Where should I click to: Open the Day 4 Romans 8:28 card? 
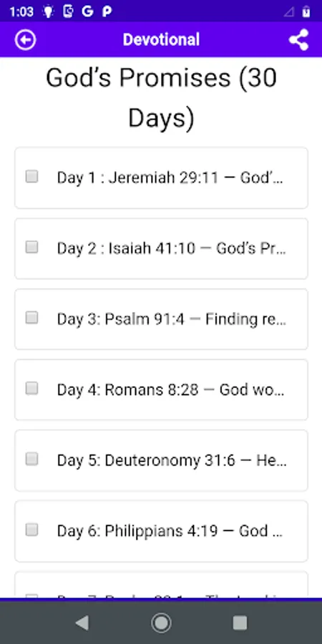(161, 390)
